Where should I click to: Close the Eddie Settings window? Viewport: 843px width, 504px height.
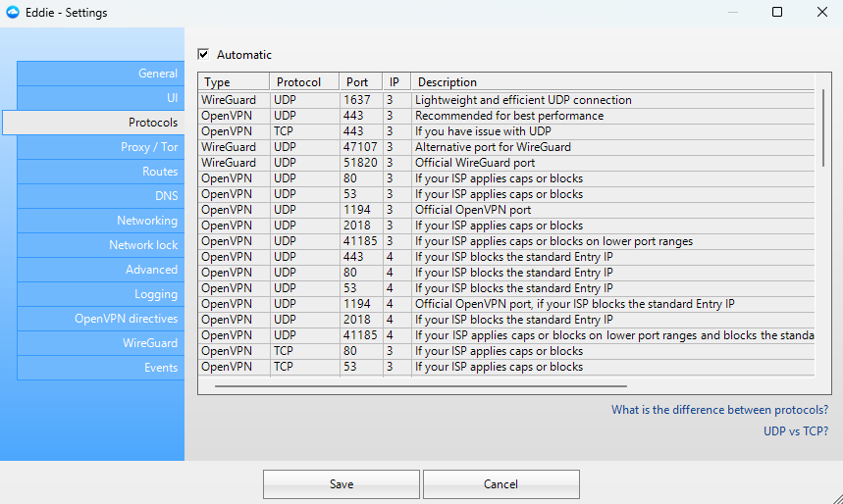pos(822,12)
